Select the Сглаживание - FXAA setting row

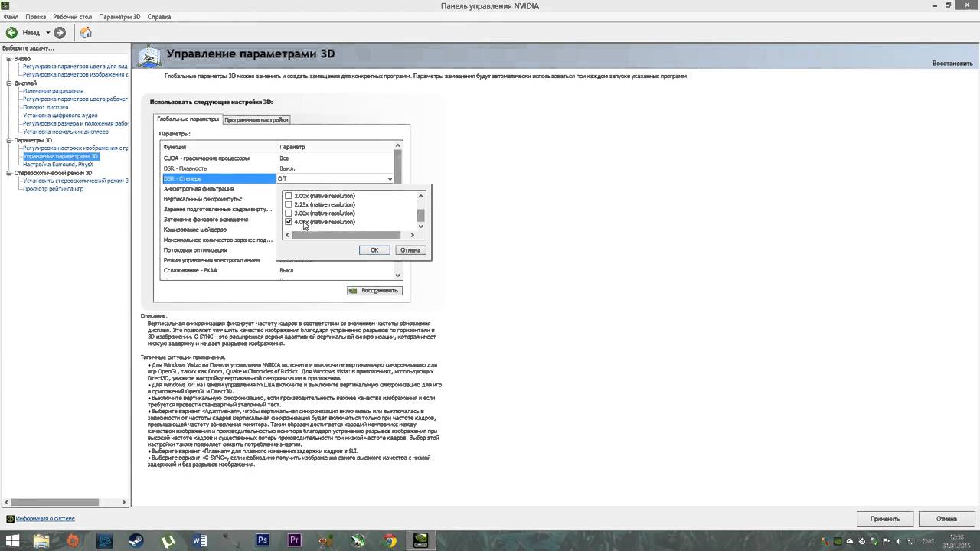pyautogui.click(x=277, y=271)
